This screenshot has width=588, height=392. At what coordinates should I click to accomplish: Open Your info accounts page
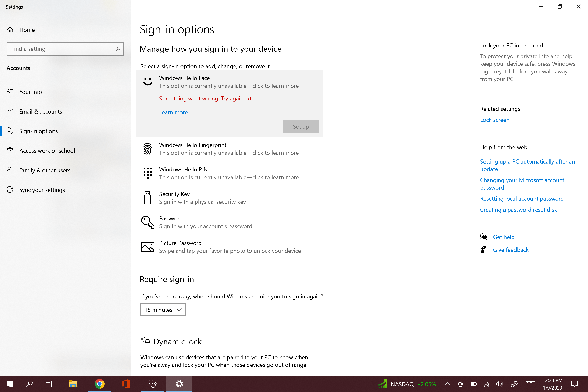(x=30, y=92)
